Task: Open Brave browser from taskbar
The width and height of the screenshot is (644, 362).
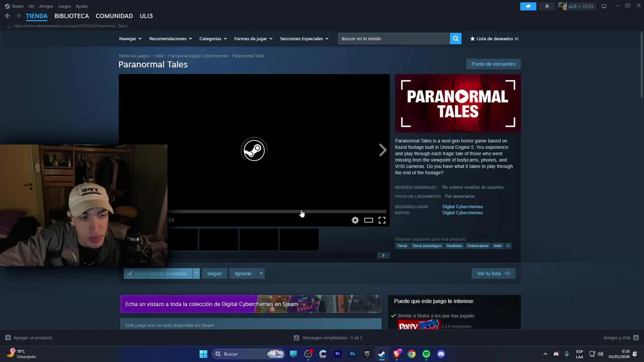Action: 397,354
